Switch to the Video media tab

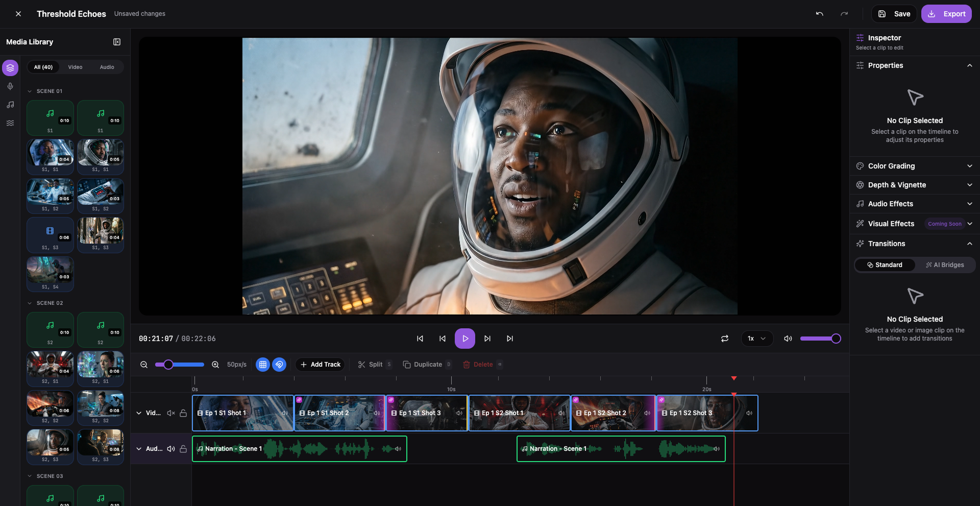click(x=75, y=67)
